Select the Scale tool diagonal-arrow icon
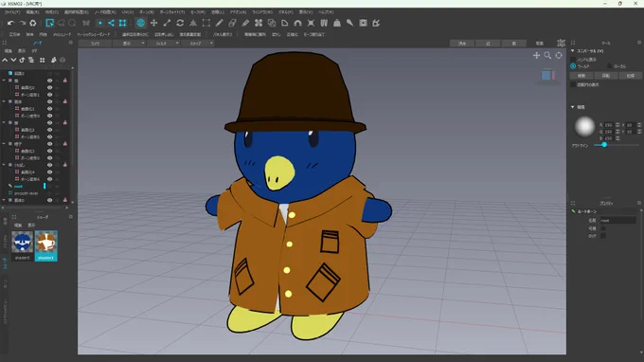This screenshot has height=362, width=644. pyautogui.click(x=168, y=23)
